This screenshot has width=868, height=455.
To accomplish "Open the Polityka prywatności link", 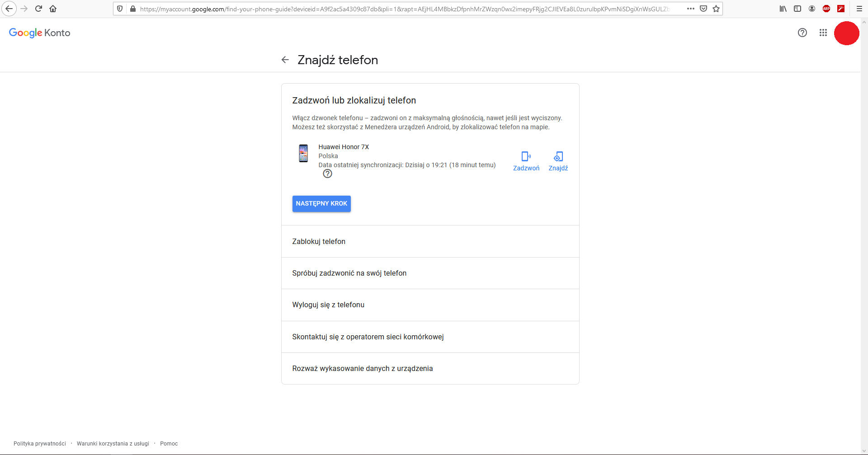I will coord(40,444).
